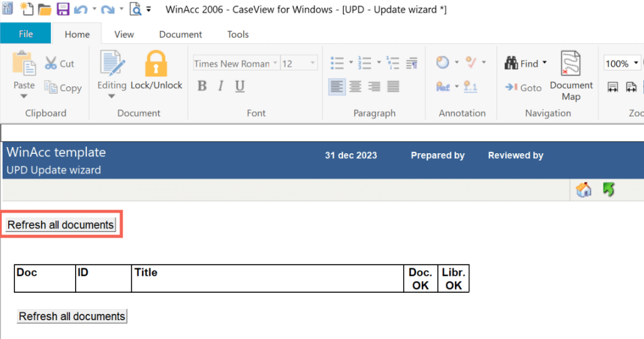Open the File menu

(x=25, y=34)
